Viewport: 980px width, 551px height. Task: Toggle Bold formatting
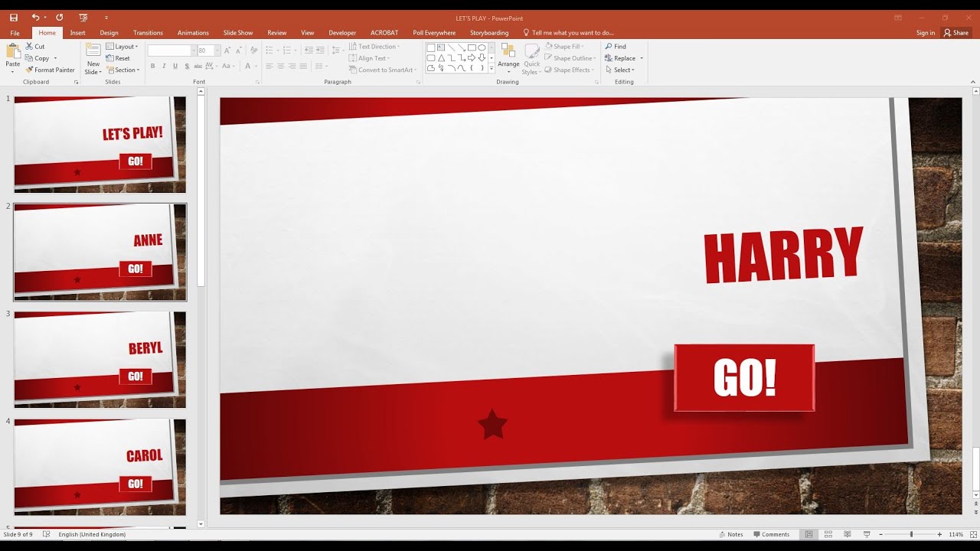coord(152,67)
